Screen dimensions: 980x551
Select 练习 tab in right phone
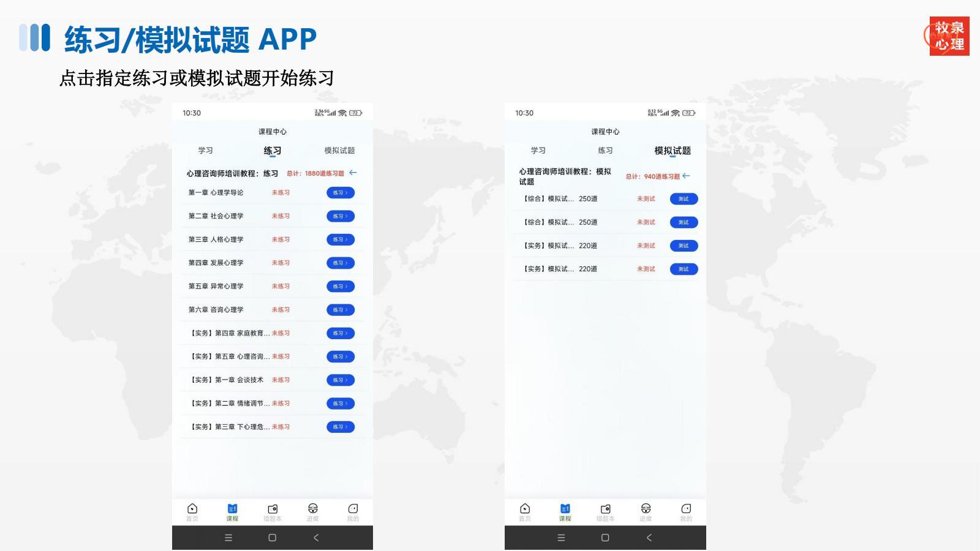coord(605,151)
